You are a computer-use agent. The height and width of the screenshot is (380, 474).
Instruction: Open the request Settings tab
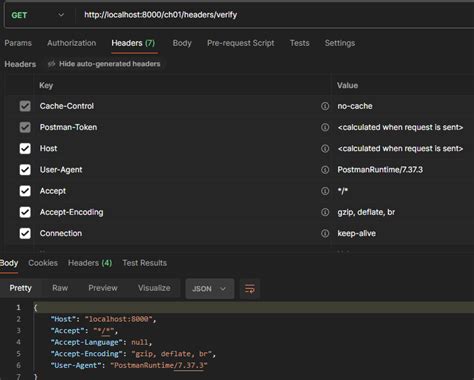pyautogui.click(x=340, y=43)
